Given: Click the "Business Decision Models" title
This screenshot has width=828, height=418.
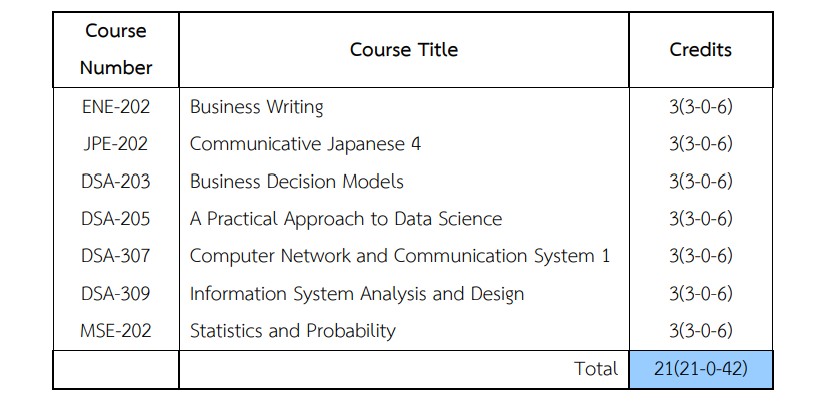Looking at the screenshot, I should coord(297,181).
